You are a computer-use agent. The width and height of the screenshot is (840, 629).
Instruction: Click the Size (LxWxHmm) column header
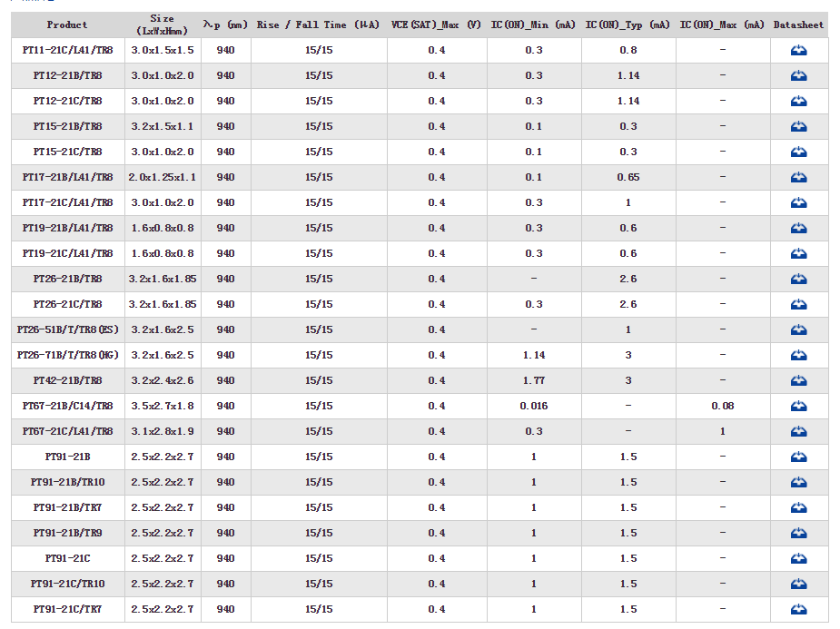coord(163,25)
